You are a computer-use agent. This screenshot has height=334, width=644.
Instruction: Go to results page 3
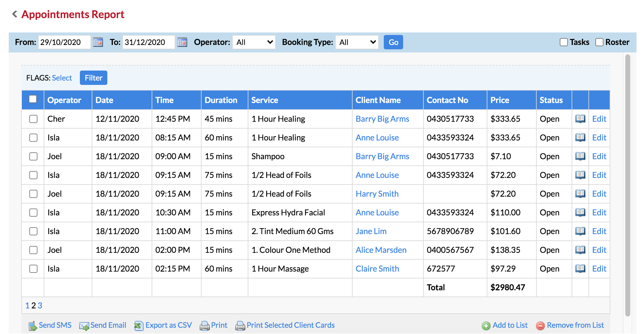(x=40, y=306)
